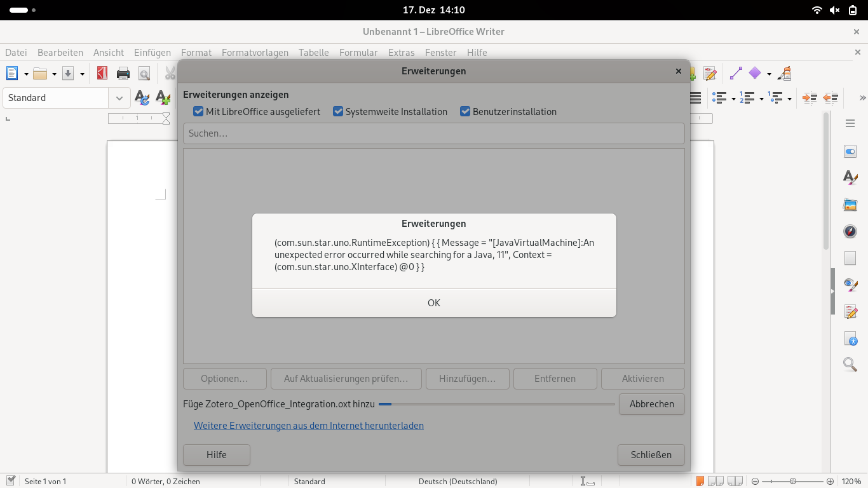Uncheck Benutzerinstallation checkbox
868x488 pixels.
point(465,112)
